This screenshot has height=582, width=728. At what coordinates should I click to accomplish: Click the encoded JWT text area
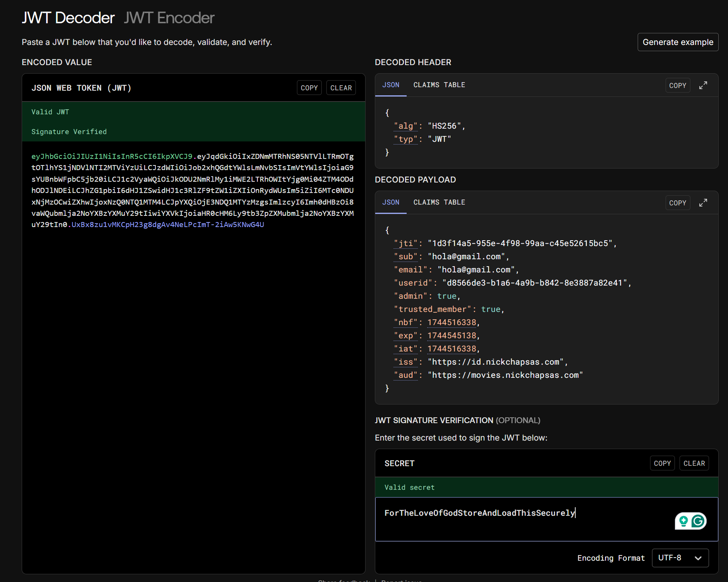coord(193,356)
